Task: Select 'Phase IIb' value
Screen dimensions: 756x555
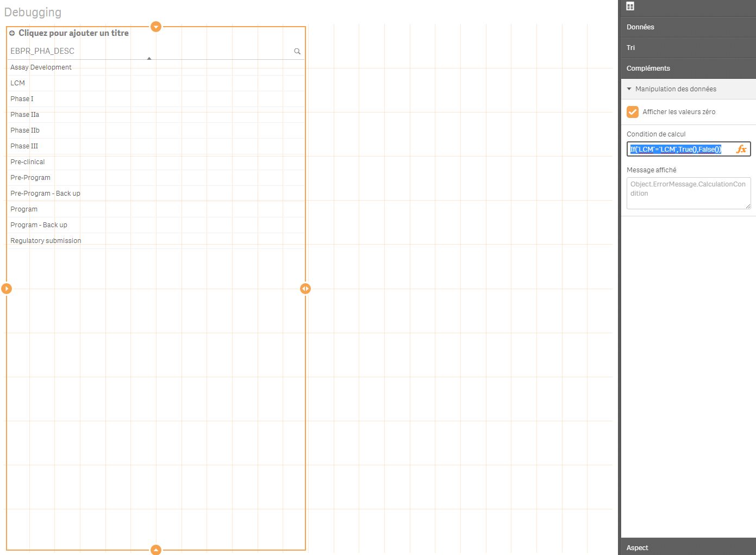Action: pyautogui.click(x=156, y=130)
